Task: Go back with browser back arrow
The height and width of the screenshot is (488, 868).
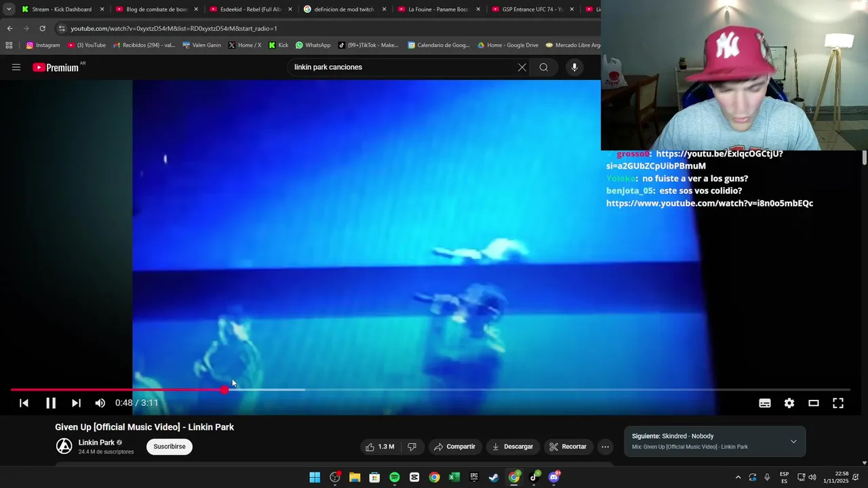Action: point(9,28)
